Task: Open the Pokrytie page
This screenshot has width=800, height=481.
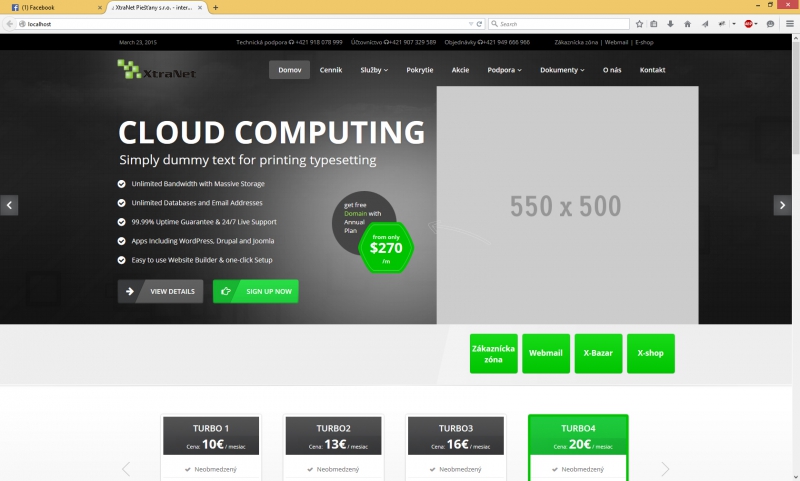Action: click(419, 70)
